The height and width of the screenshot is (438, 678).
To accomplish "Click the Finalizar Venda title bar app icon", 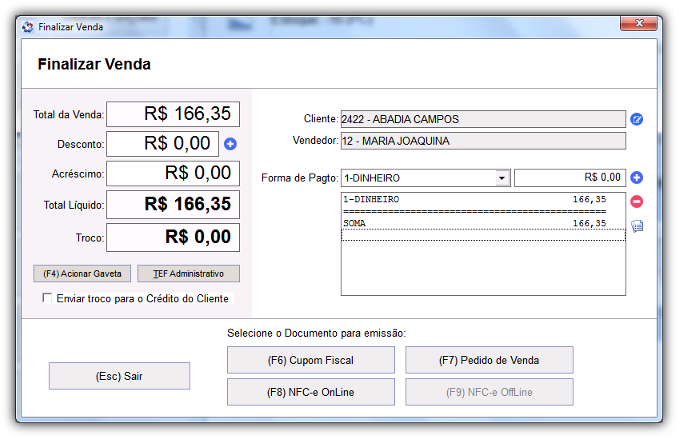I will click(x=28, y=27).
